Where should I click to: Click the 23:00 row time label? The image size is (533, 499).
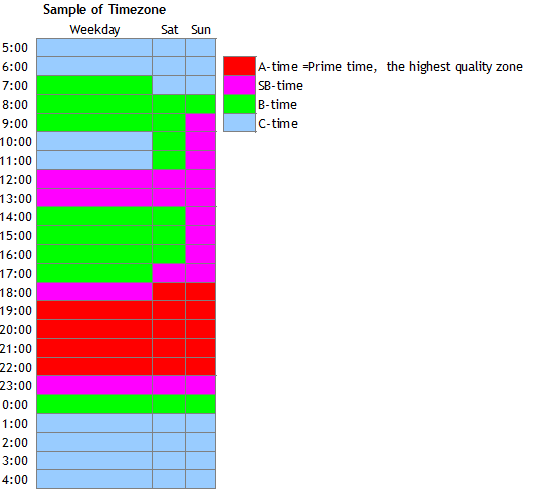tap(16, 386)
